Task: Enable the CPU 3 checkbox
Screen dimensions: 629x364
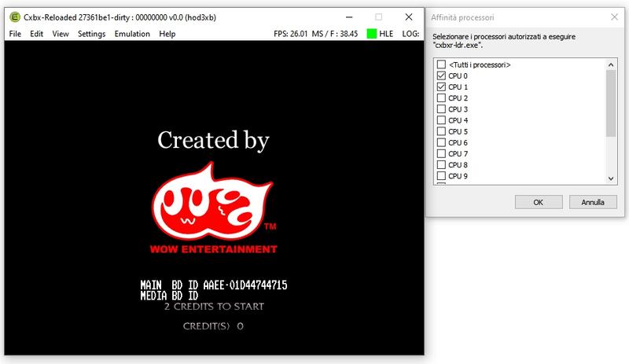Action: coord(441,108)
